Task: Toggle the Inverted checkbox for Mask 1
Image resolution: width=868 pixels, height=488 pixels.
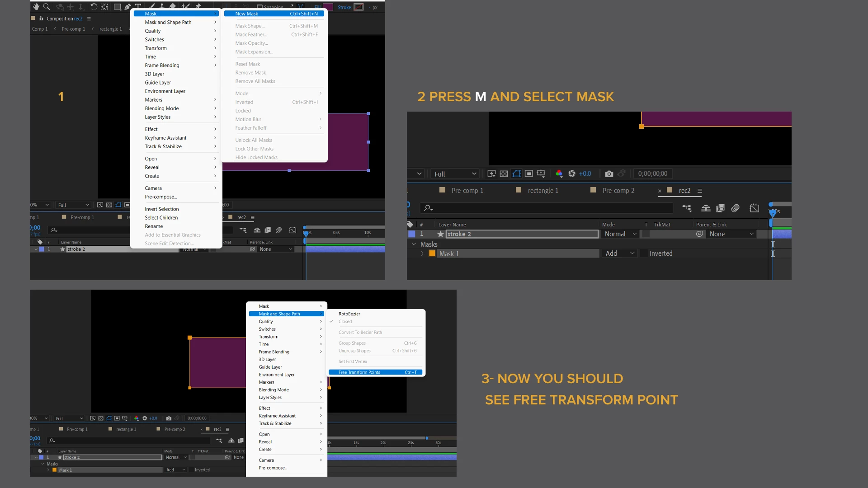Action: click(644, 253)
